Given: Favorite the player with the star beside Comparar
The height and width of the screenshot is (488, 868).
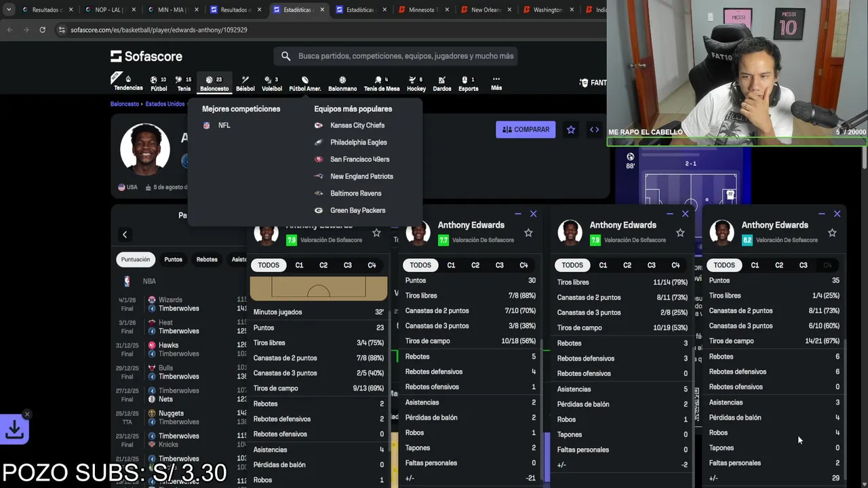Looking at the screenshot, I should [571, 129].
